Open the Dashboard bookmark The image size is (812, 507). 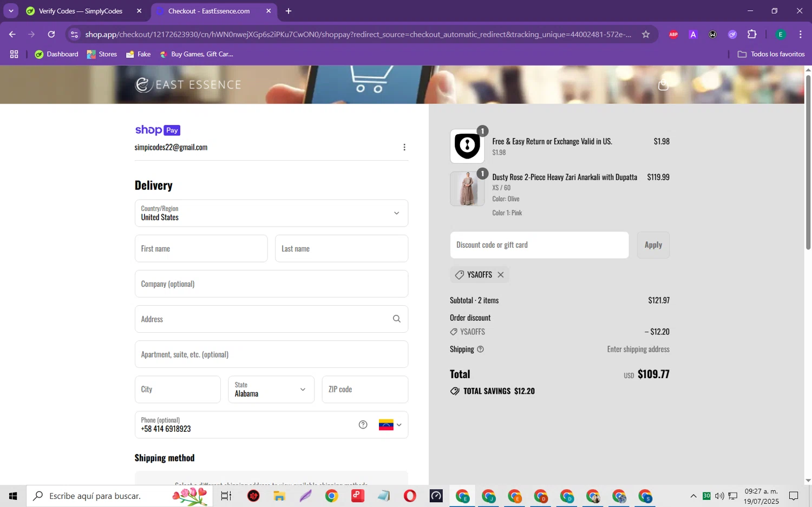click(x=56, y=54)
